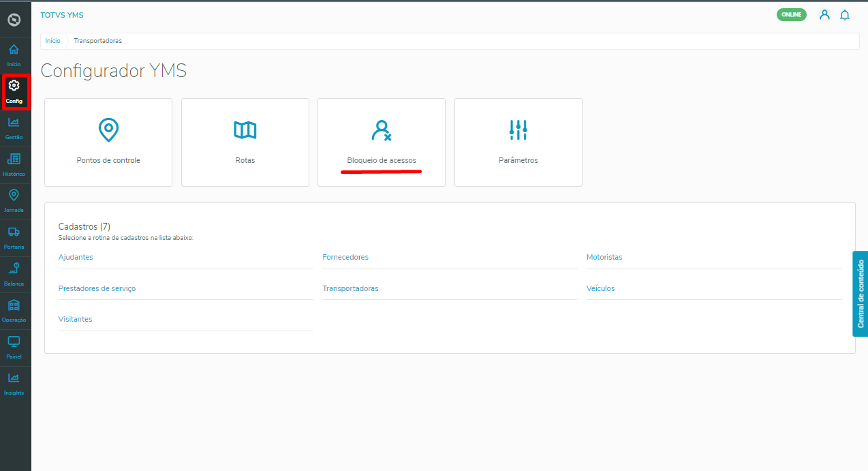Open Gestão in the sidebar
The height and width of the screenshot is (471, 868).
14,128
